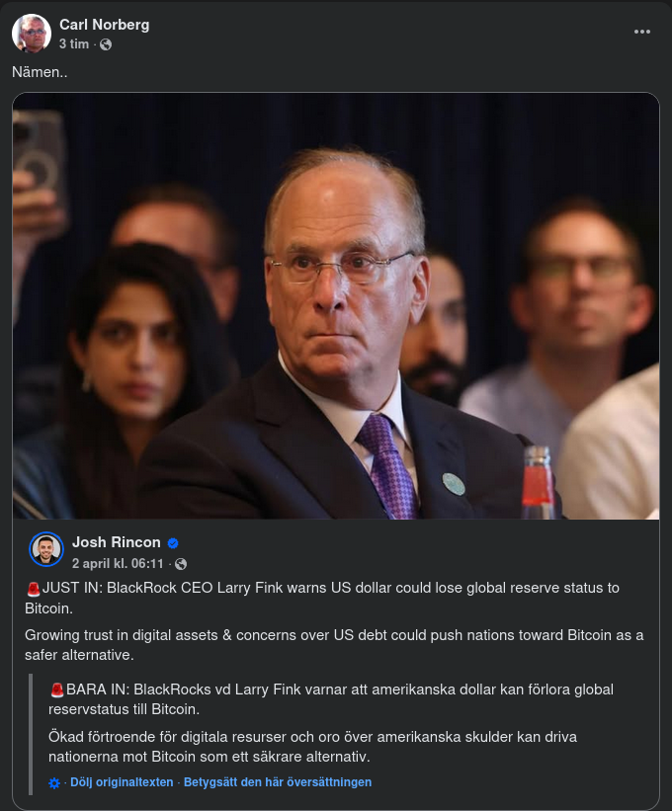This screenshot has height=811, width=672.
Task: Click the translation settings gear icon
Action: [53, 783]
